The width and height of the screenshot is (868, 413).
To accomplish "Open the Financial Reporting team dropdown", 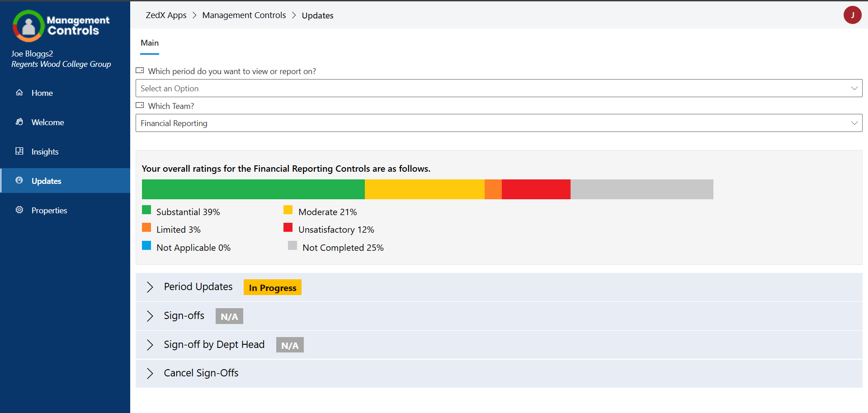I will point(499,123).
